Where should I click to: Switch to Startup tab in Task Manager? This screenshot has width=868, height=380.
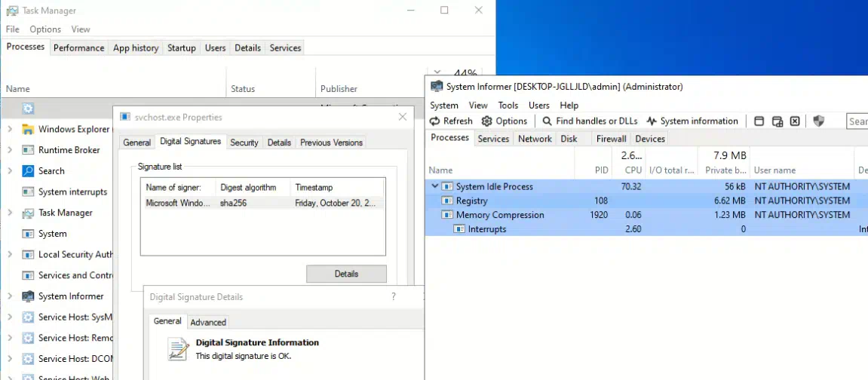182,48
